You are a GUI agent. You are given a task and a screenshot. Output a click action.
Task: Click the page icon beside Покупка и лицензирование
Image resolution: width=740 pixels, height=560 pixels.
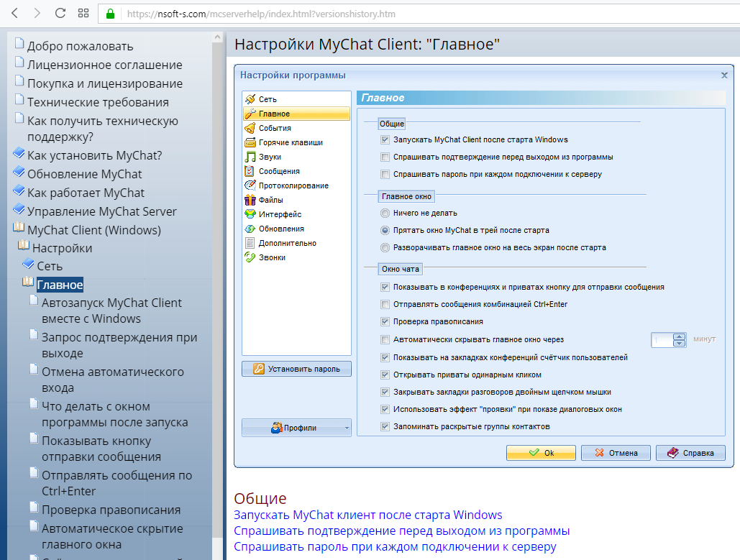click(x=19, y=81)
